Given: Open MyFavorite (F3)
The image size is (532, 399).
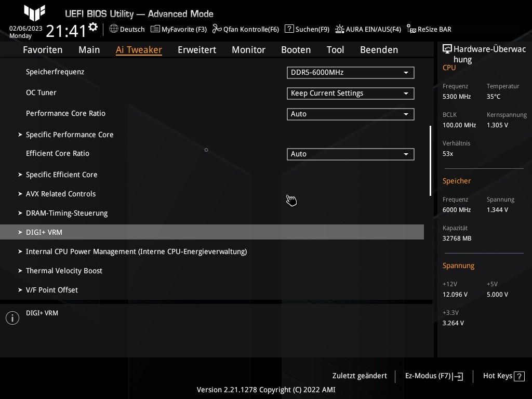Looking at the screenshot, I should point(179,29).
